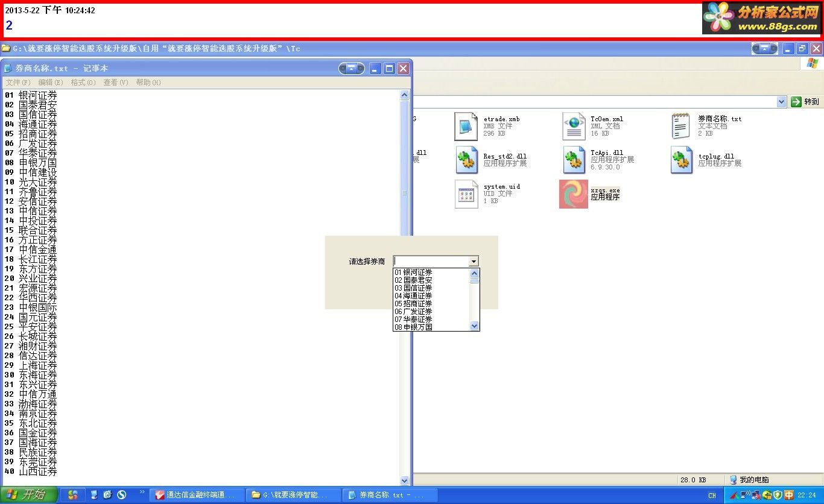Open Notepad 查看(V) menu
This screenshot has height=504, width=824.
click(x=116, y=83)
